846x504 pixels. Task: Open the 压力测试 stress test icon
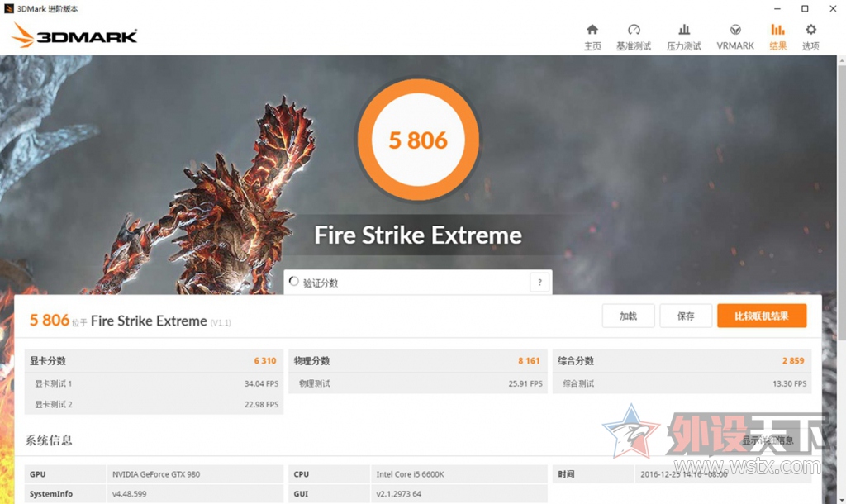tap(683, 30)
